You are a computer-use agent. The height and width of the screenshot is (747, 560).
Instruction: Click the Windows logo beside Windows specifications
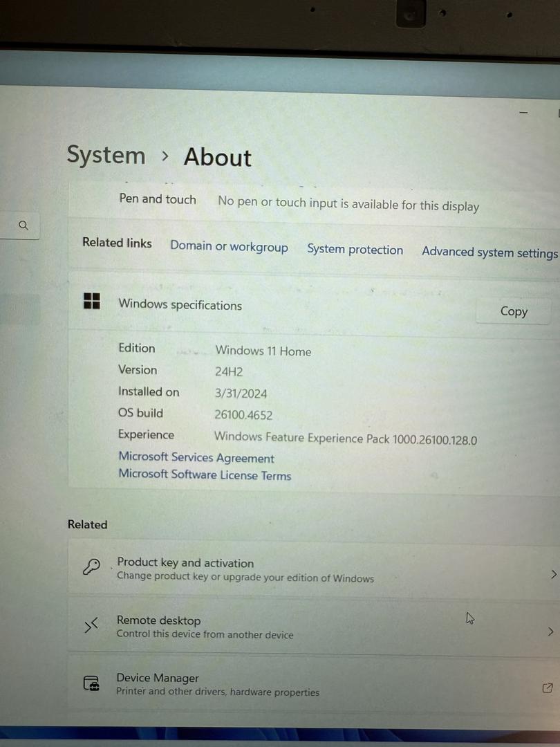pyautogui.click(x=92, y=301)
